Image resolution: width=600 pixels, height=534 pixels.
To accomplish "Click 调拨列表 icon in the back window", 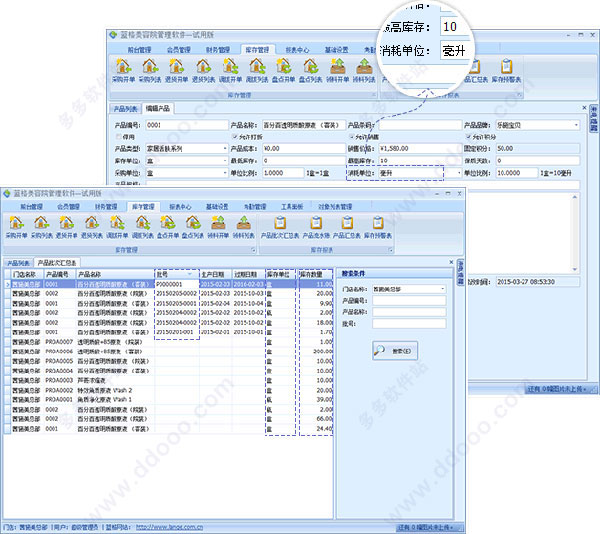I will coord(257,70).
